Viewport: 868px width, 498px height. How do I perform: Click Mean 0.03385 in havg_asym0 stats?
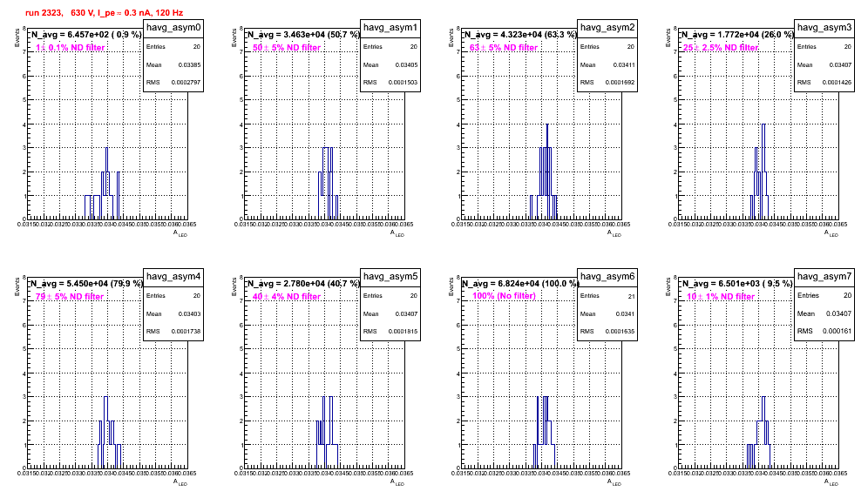(173, 64)
